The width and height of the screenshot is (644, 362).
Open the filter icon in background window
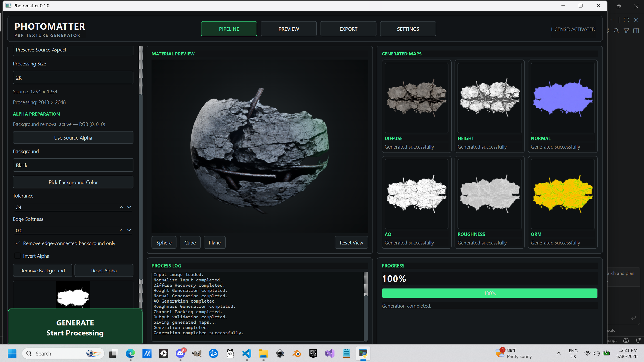pos(626,31)
